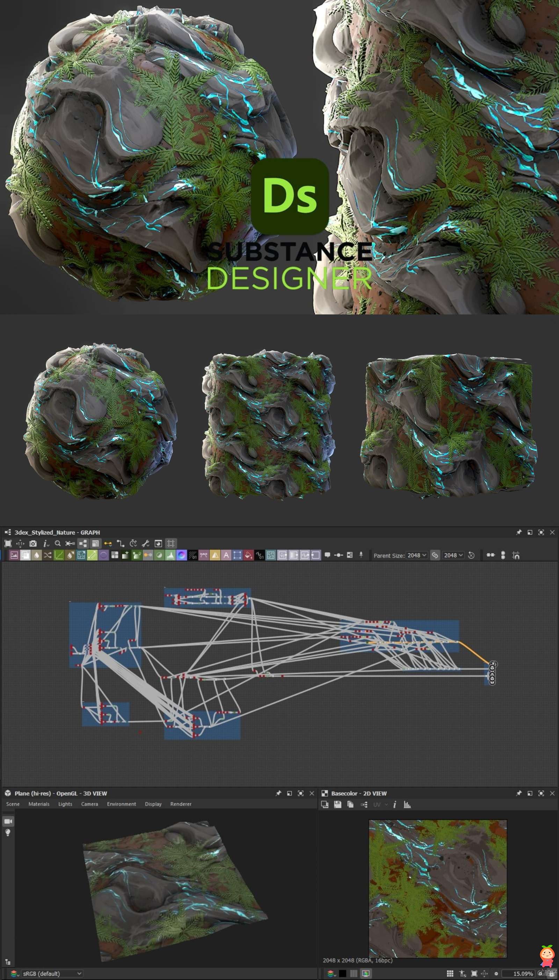Screen dimensions: 559x980
Task: Open the UV dropdown in 2D View
Action: tap(380, 804)
